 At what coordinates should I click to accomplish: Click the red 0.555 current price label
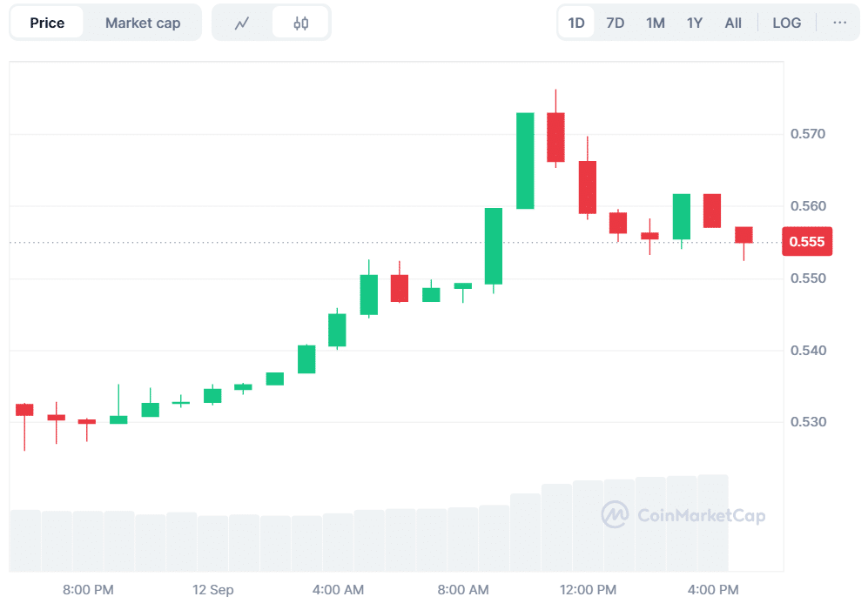[807, 241]
